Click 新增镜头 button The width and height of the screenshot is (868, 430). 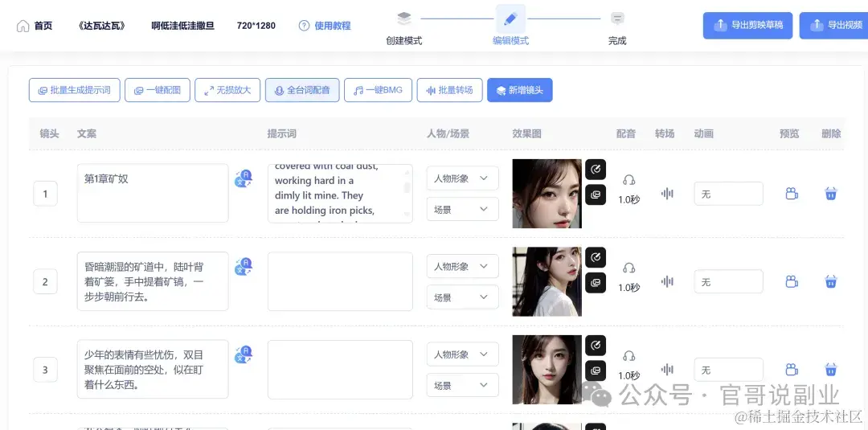click(520, 90)
